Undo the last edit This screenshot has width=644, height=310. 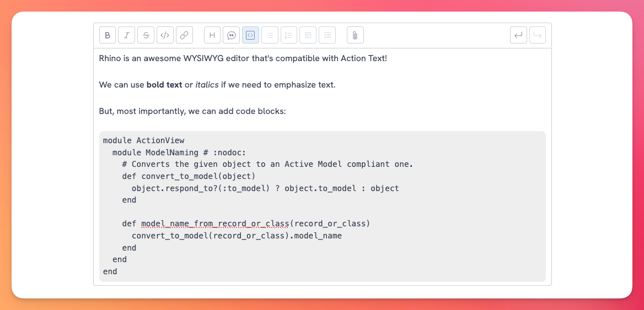[x=518, y=35]
